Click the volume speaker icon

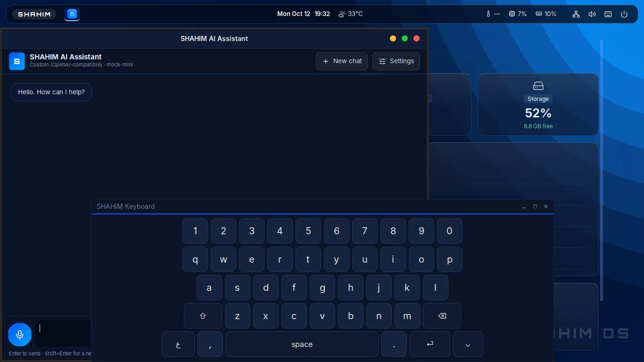pos(592,14)
